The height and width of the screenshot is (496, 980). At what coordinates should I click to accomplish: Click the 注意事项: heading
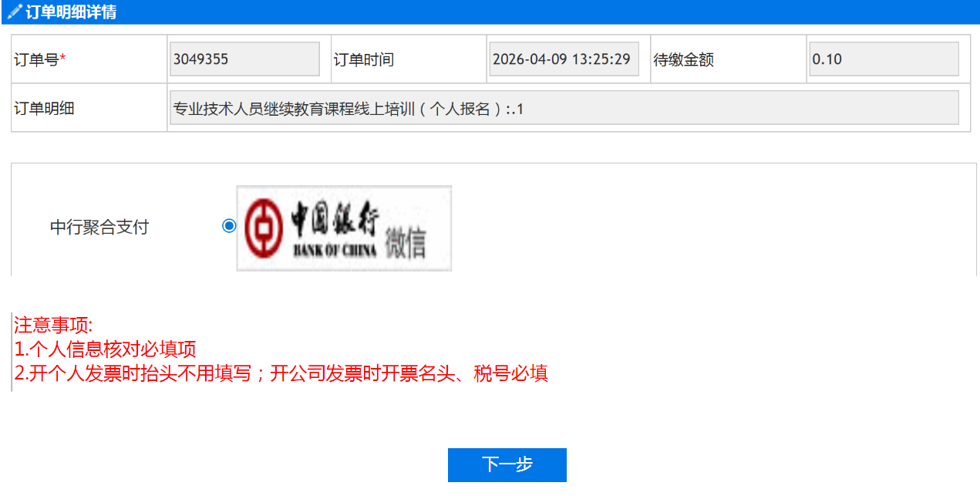point(53,325)
